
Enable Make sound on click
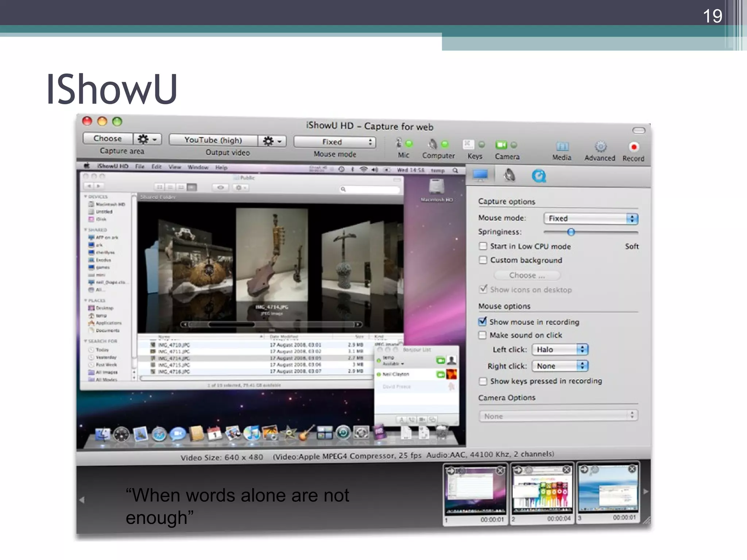pos(483,335)
